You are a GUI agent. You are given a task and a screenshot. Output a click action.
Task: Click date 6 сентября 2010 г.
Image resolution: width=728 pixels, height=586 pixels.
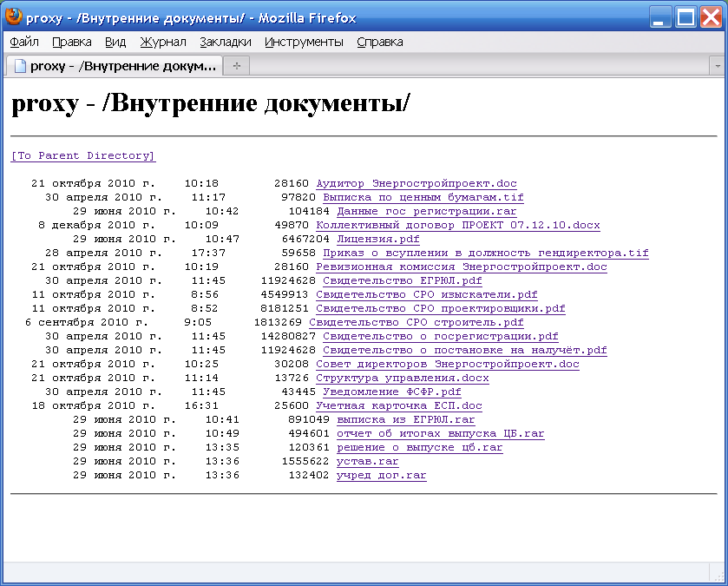pos(87,323)
